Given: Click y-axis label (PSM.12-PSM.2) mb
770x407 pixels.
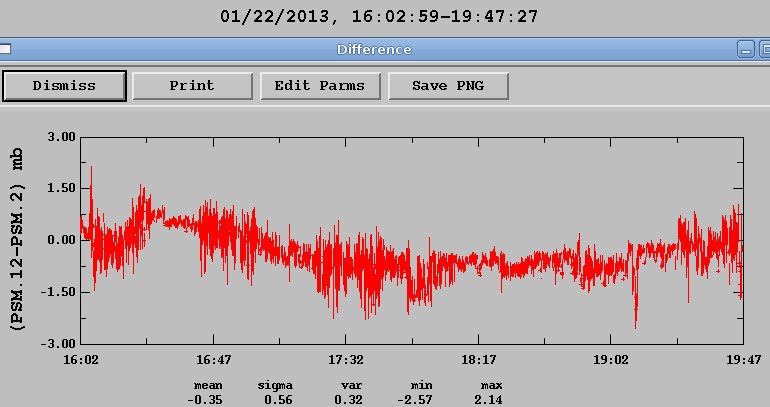Looking at the screenshot, I should pyautogui.click(x=17, y=239).
